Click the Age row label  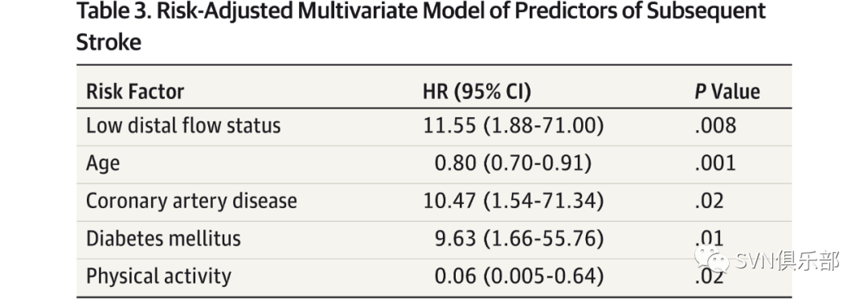click(102, 164)
